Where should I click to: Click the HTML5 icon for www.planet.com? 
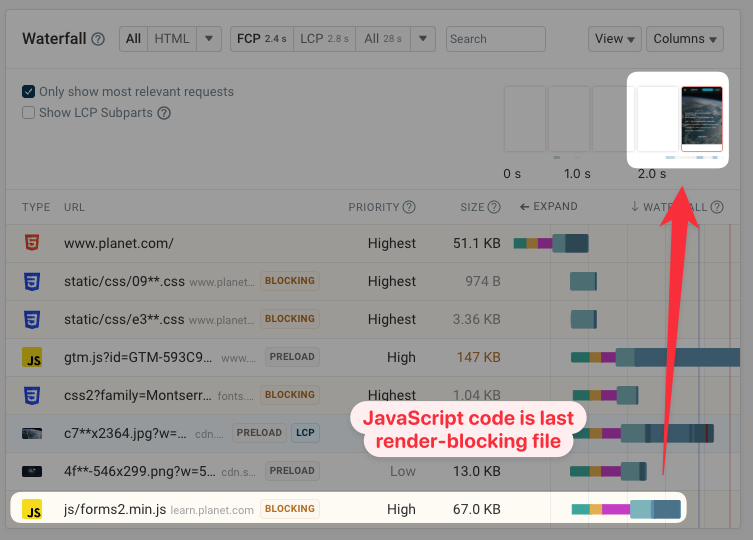tap(33, 243)
